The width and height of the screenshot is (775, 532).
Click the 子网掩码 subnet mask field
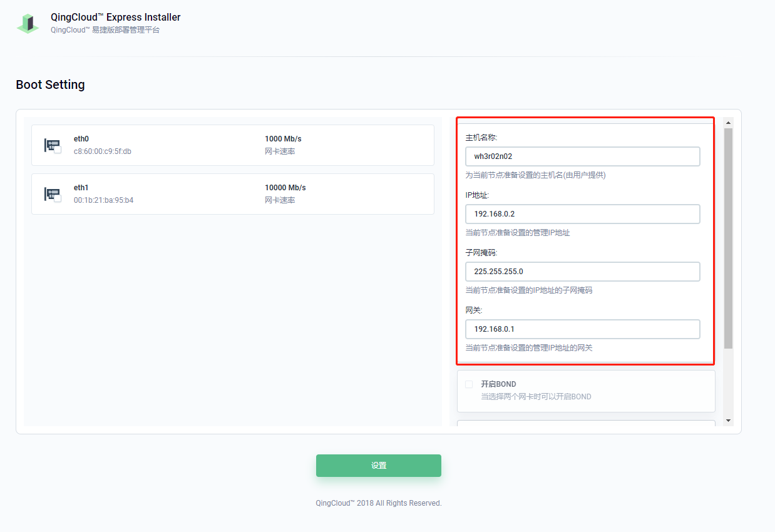click(x=582, y=272)
